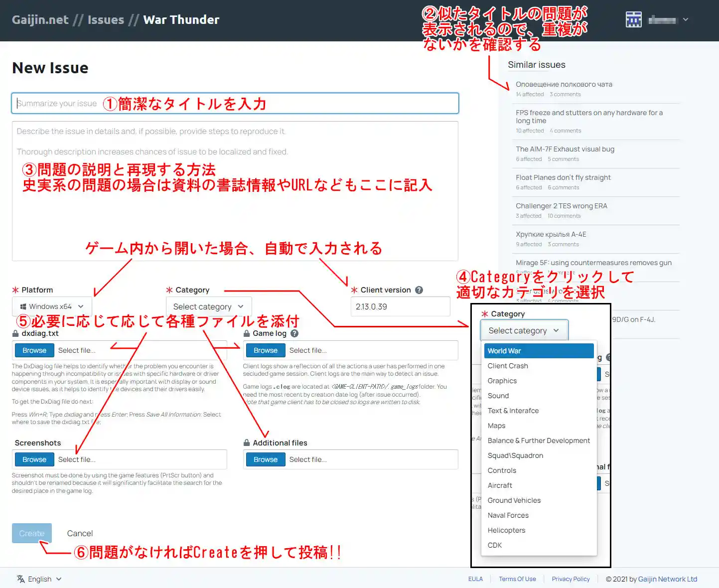The width and height of the screenshot is (719, 588).
Task: Open 'The AIM-7F Exhaust visual bug' issue
Action: click(x=565, y=149)
